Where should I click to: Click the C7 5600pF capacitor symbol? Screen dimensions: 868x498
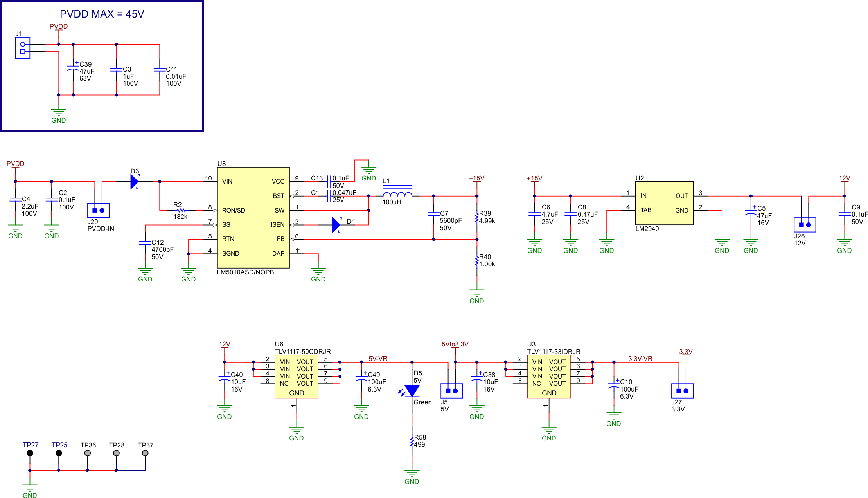click(x=433, y=214)
